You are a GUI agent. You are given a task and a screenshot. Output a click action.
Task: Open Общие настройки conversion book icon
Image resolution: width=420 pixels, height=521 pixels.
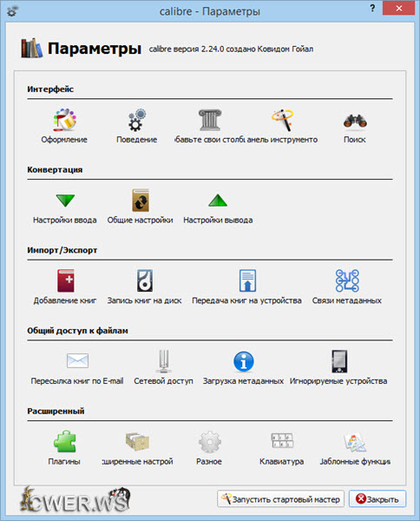tap(141, 201)
